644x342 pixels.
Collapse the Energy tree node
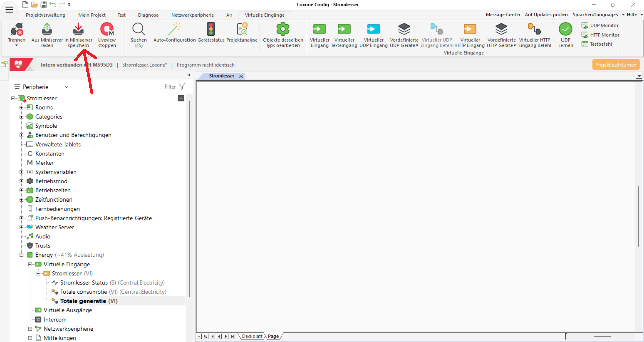(x=22, y=255)
